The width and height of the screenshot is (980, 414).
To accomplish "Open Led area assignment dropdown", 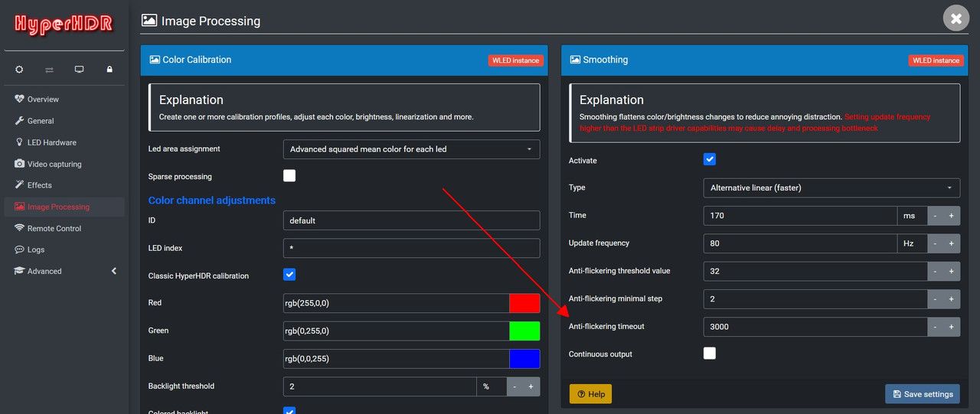I will pyautogui.click(x=411, y=149).
